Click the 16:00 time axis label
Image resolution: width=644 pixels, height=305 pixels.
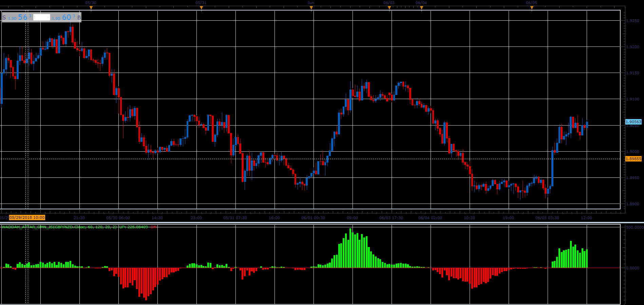tap(274, 218)
